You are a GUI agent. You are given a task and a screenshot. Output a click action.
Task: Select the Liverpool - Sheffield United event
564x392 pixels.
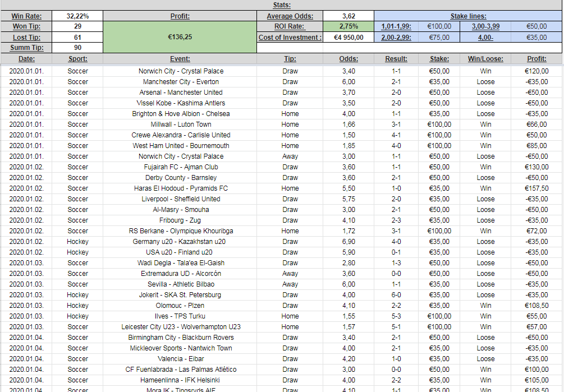pos(181,199)
